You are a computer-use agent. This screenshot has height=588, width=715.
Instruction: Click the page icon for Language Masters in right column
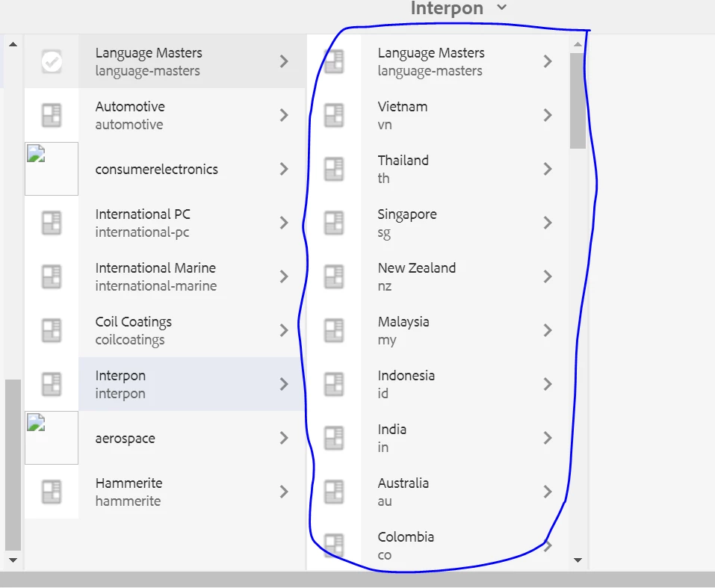tap(334, 61)
